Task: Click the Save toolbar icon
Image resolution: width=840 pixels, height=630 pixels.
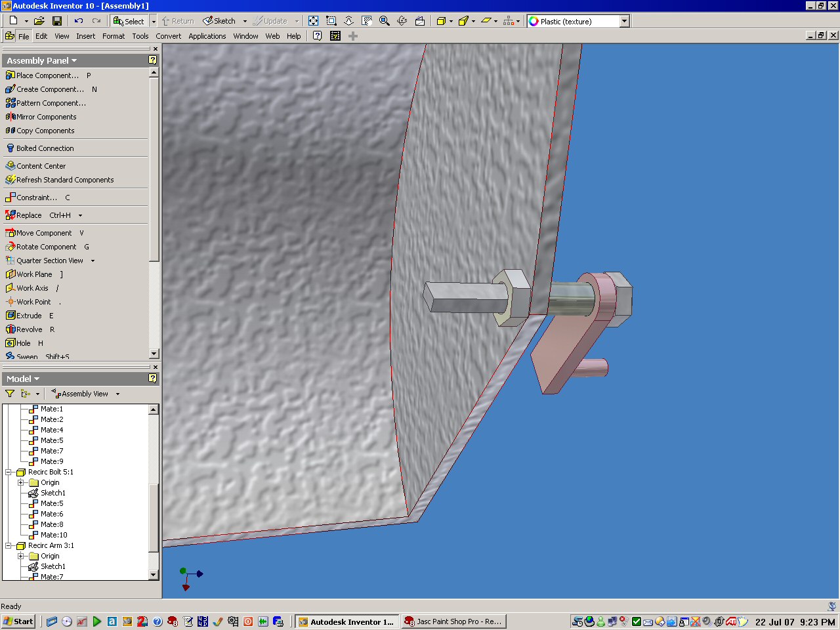Action: [57, 21]
